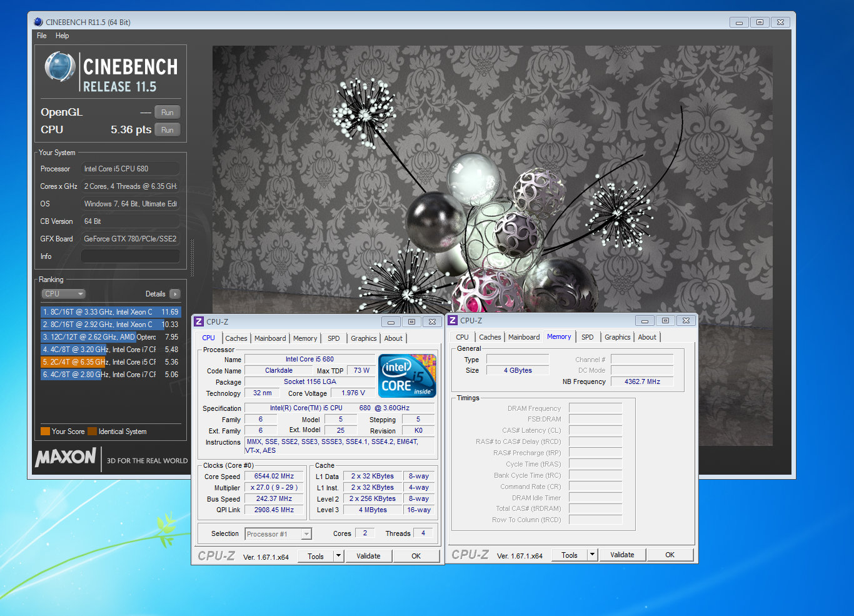The height and width of the screenshot is (616, 854).
Task: Click OK in left CPU-Z window
Action: 416,556
